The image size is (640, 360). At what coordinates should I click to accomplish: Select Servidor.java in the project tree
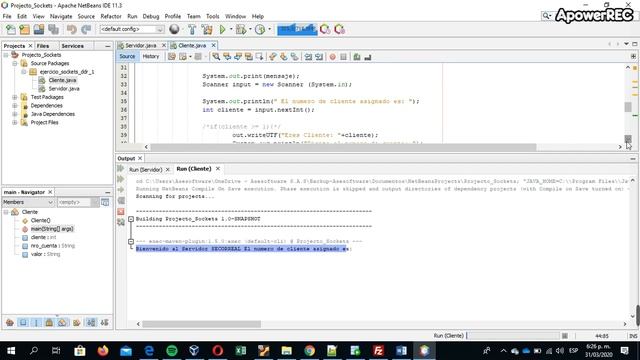tap(64, 89)
